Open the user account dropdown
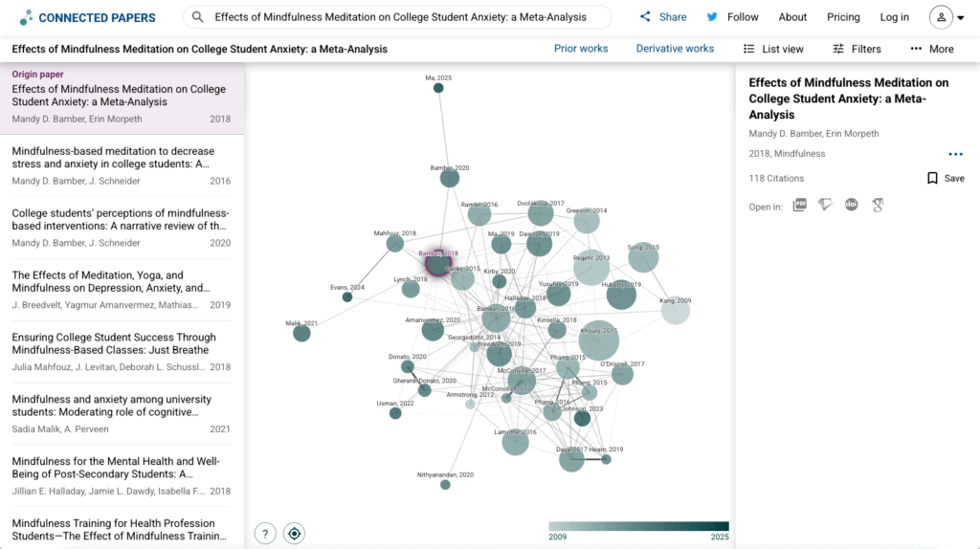Screen dimensions: 980x549 pos(947,17)
